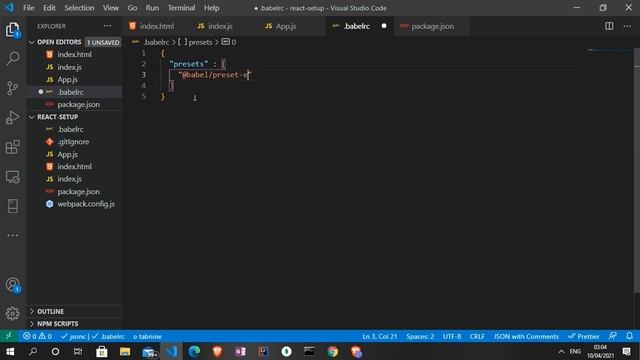
Task: Open Extensions view
Action: tap(13, 147)
